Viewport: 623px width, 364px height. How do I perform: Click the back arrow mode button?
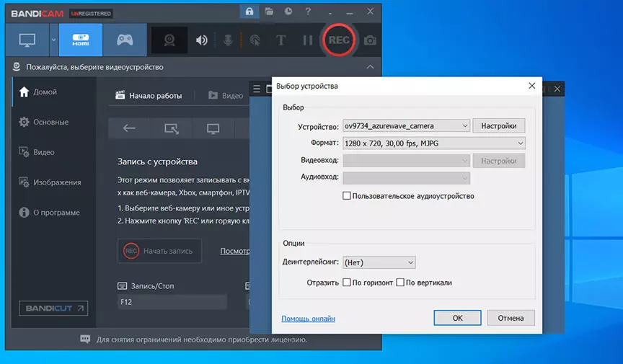click(129, 128)
